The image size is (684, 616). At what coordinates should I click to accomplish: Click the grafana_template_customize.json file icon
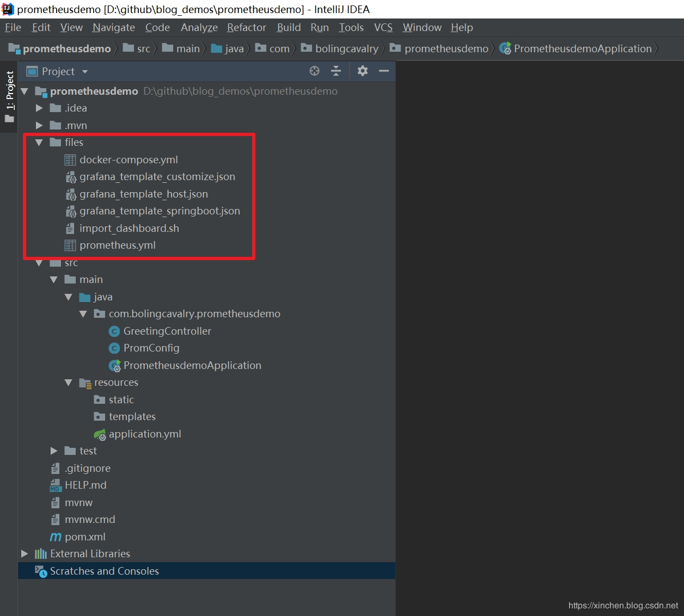click(x=71, y=177)
